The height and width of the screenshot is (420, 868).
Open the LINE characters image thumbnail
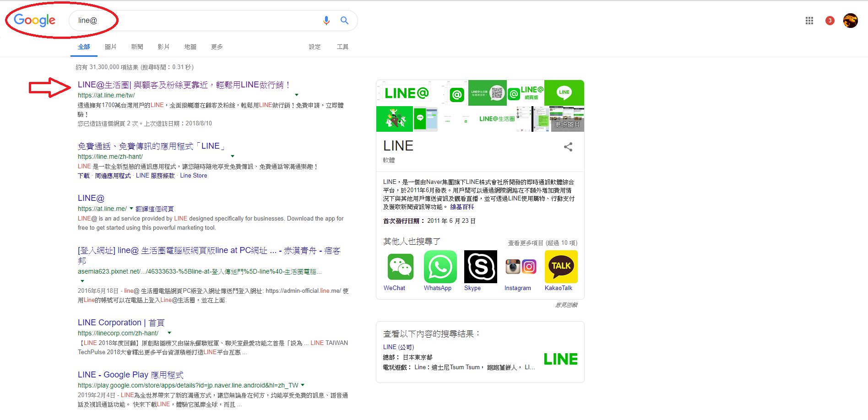pos(395,119)
